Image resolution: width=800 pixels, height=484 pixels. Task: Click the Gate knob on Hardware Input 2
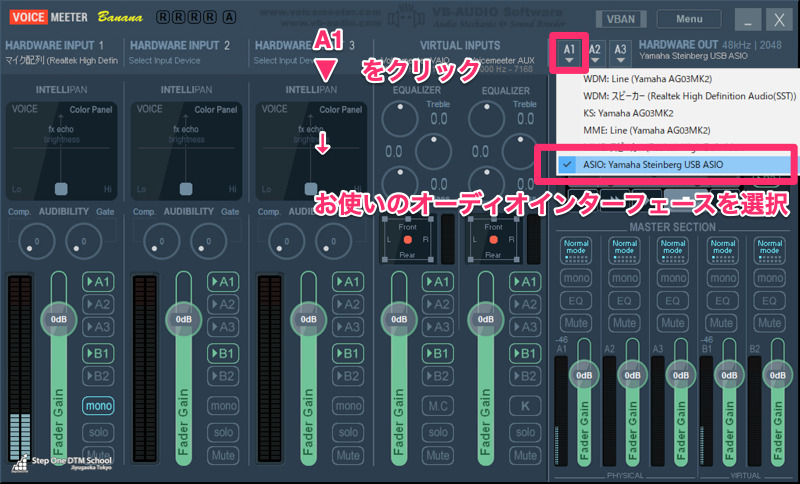point(208,241)
